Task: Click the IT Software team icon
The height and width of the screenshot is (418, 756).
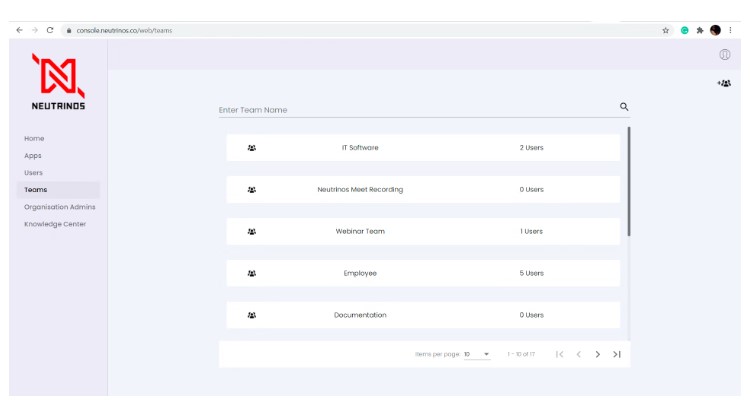Action: pos(252,148)
